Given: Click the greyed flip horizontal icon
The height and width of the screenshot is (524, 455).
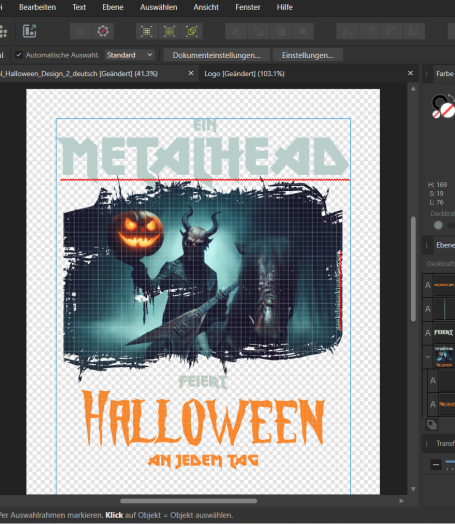Looking at the screenshot, I should point(347,31).
